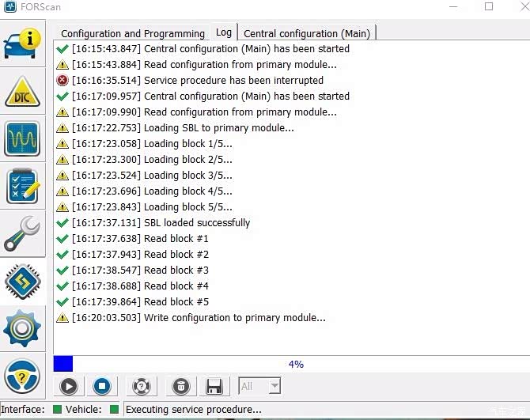
Task: Select 'Read block #3' log line
Action: point(132,271)
